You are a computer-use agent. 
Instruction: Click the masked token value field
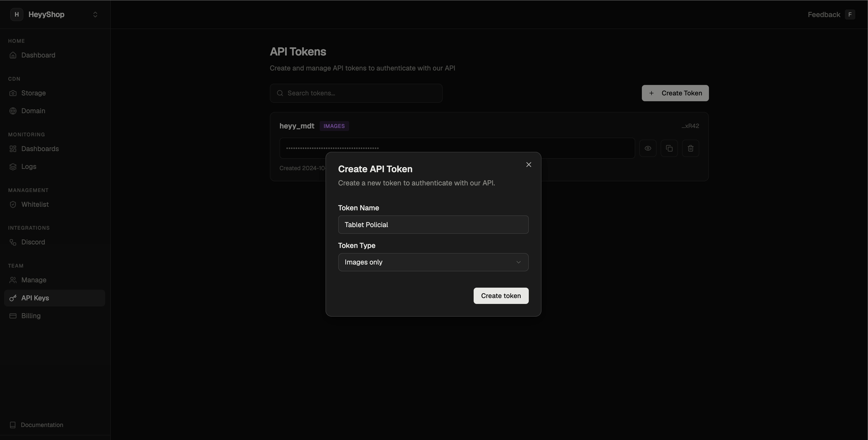pos(457,148)
